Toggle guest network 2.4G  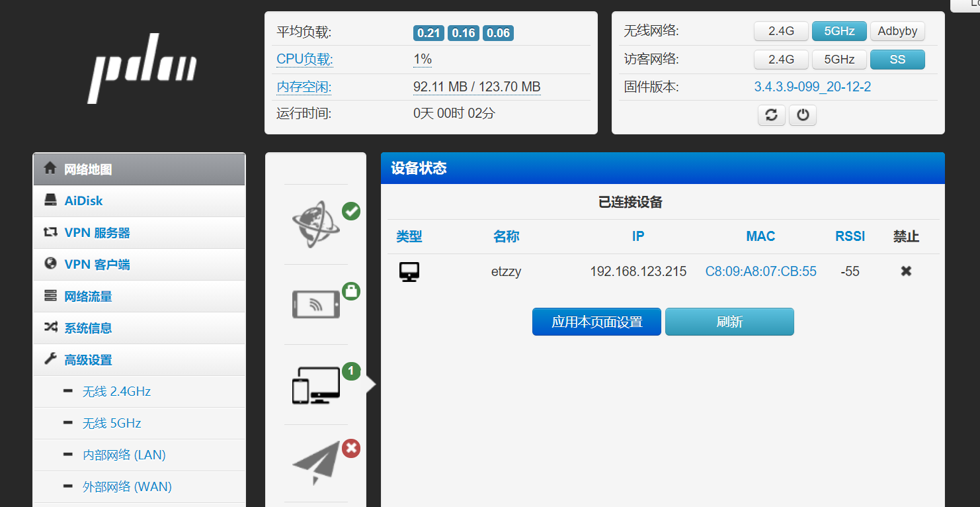point(781,60)
